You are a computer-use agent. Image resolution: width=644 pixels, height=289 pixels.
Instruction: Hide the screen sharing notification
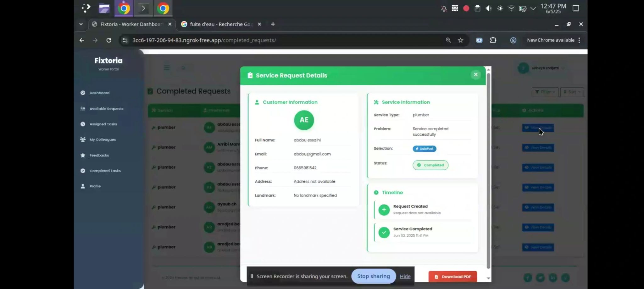pos(405,276)
